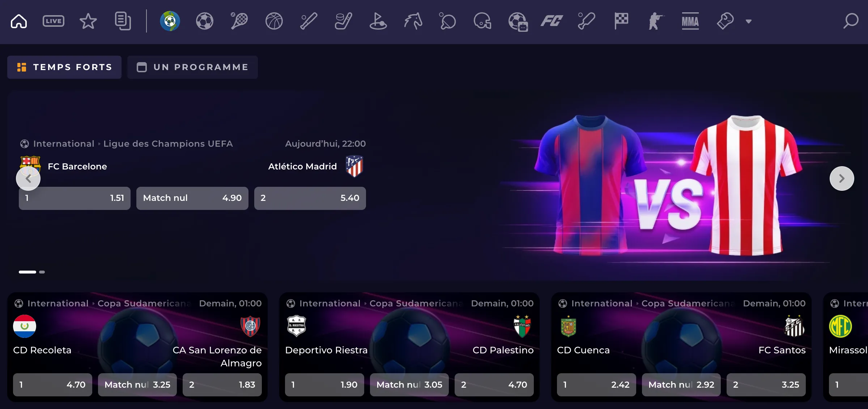868x409 pixels.
Task: Open the FC Barcelone team name
Action: pyautogui.click(x=77, y=167)
